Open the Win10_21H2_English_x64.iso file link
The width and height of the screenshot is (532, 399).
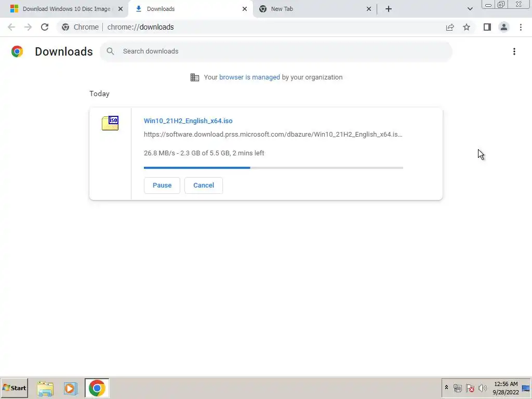click(188, 121)
